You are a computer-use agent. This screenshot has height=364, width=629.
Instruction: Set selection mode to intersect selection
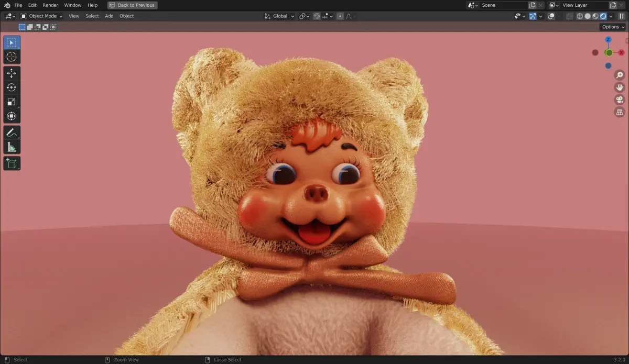coord(53,27)
